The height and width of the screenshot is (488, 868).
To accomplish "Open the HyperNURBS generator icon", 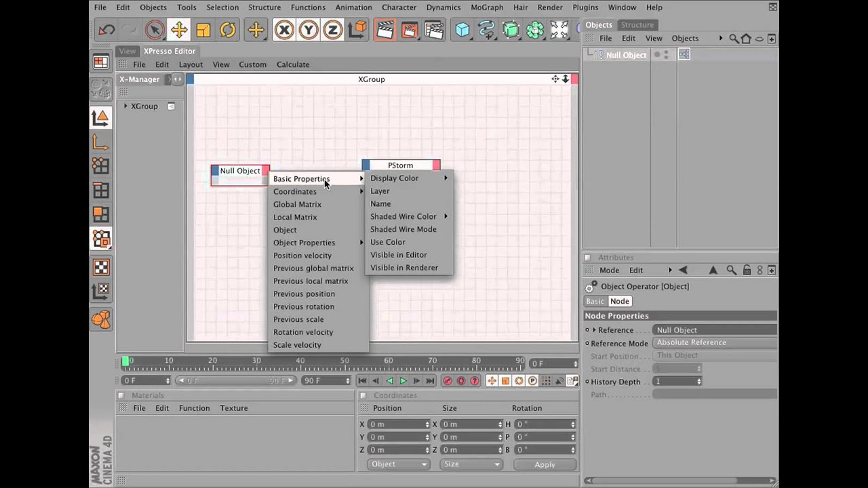I will pyautogui.click(x=511, y=30).
